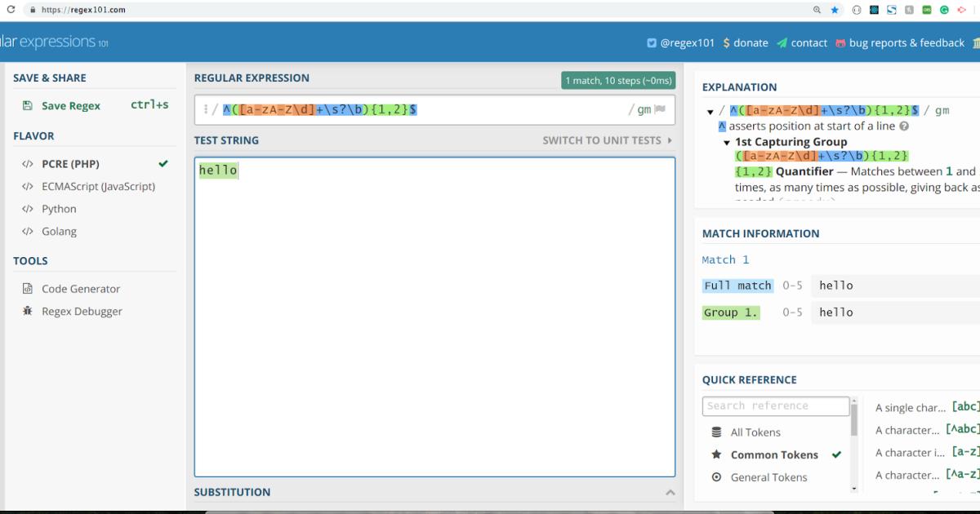
Task: Click the padlock icon in the address bar
Action: [x=32, y=10]
